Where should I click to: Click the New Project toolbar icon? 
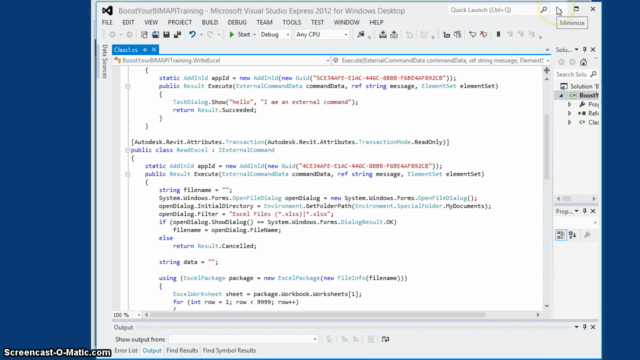(x=144, y=35)
